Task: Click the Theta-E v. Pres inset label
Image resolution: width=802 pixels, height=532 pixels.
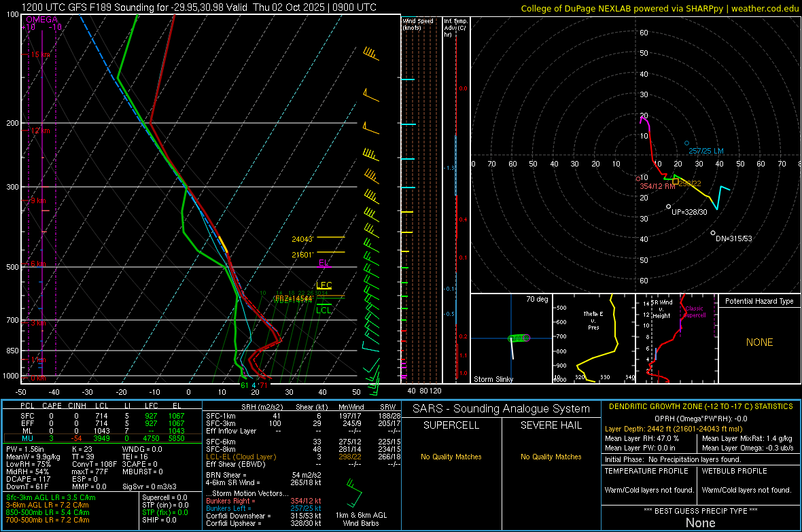Action: 593,320
